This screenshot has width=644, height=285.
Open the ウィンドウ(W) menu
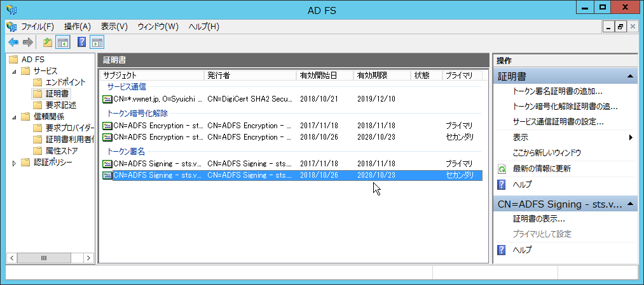click(x=158, y=27)
